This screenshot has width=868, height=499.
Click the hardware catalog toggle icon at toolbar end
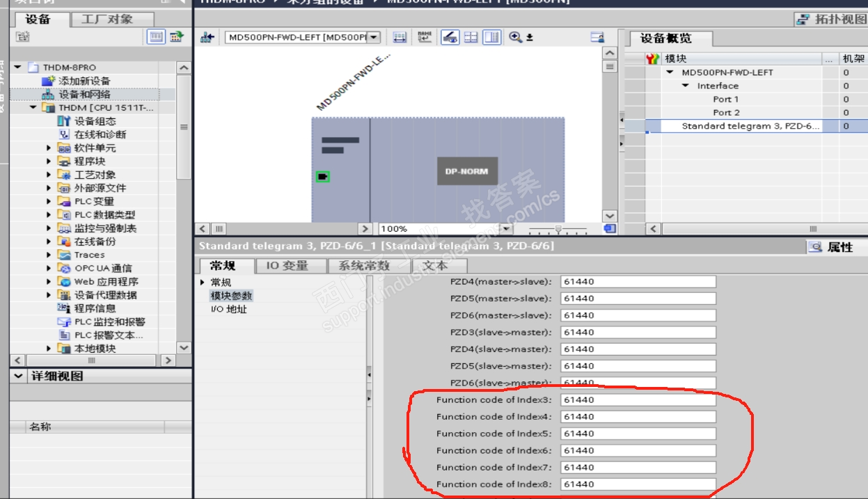pos(597,38)
